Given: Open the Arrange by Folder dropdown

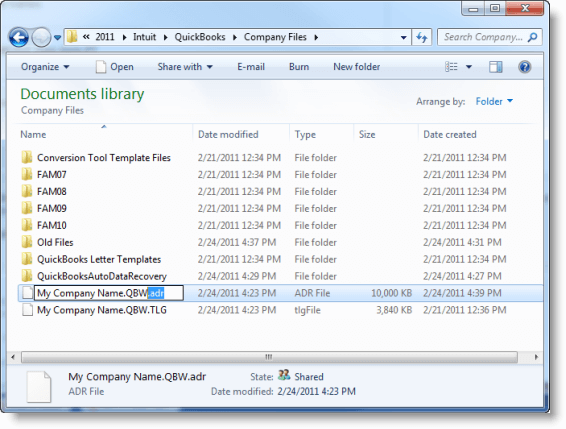Looking at the screenshot, I should [494, 101].
